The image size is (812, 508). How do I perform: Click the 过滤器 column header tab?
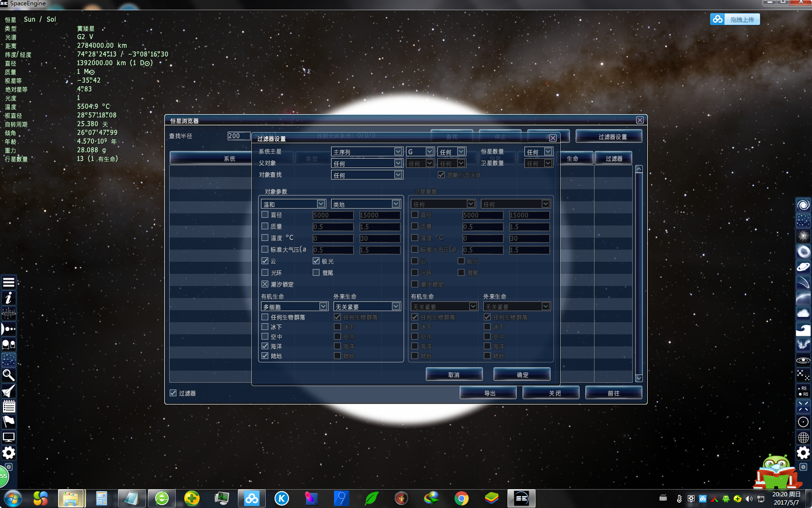(613, 159)
